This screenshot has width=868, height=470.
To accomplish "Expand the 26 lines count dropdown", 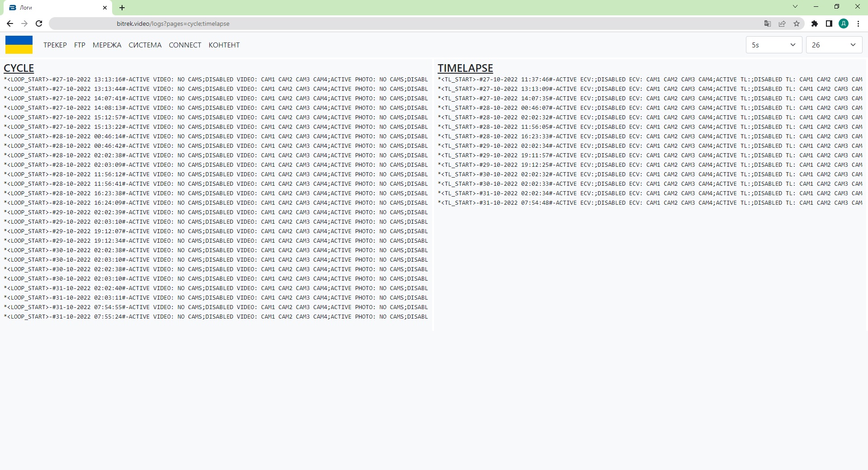I will tap(834, 45).
